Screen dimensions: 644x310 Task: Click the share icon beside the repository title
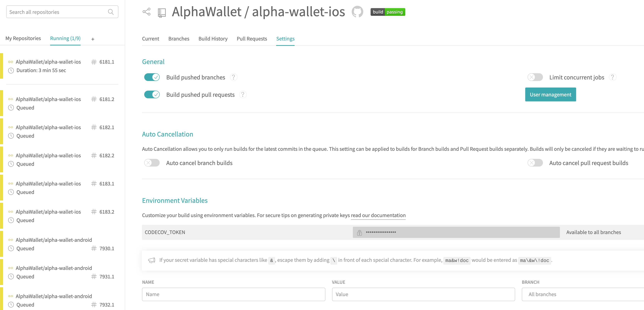click(147, 12)
